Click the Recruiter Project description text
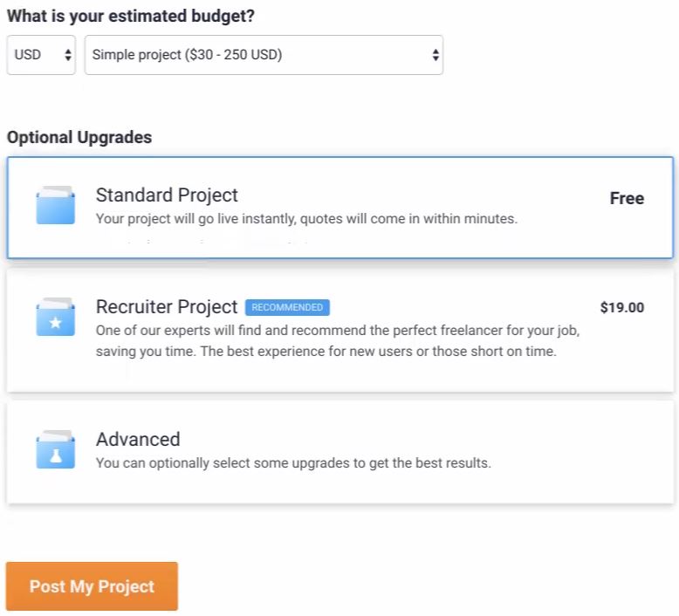Screen dimensions: 679x616 (338, 340)
